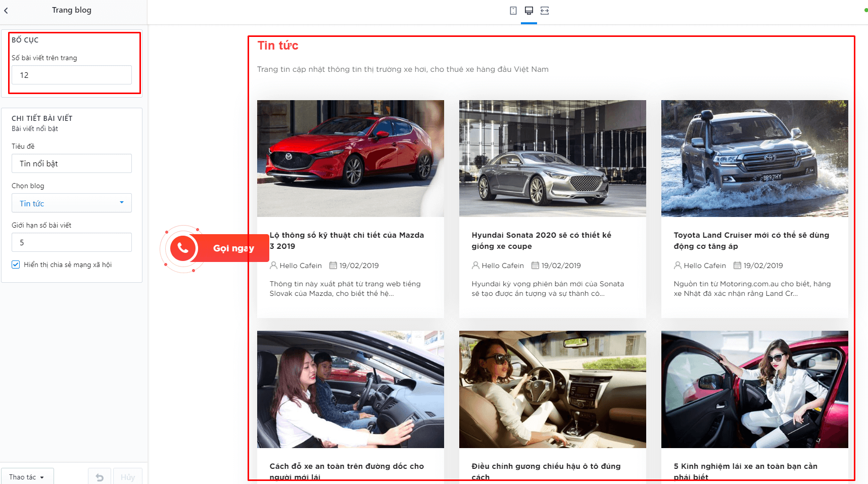This screenshot has height=484, width=868.
Task: Click the blog description text Trang tin cập nhật
Action: (403, 69)
